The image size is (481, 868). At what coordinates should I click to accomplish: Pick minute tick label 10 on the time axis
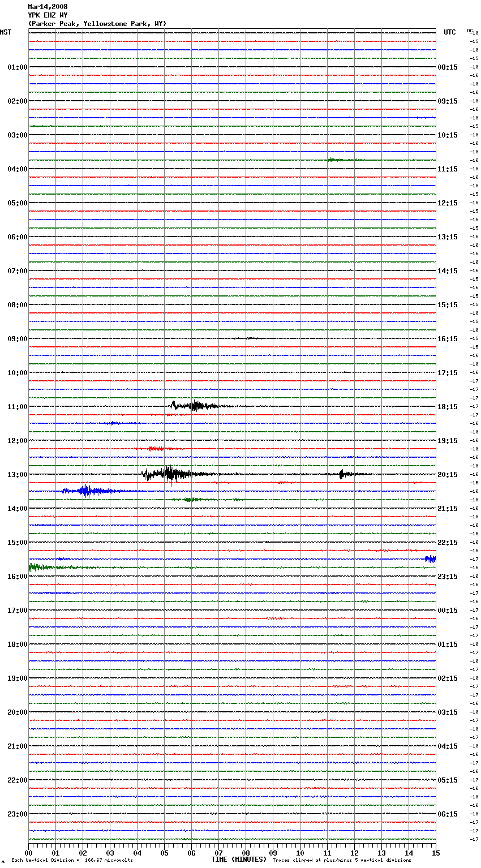click(x=300, y=853)
